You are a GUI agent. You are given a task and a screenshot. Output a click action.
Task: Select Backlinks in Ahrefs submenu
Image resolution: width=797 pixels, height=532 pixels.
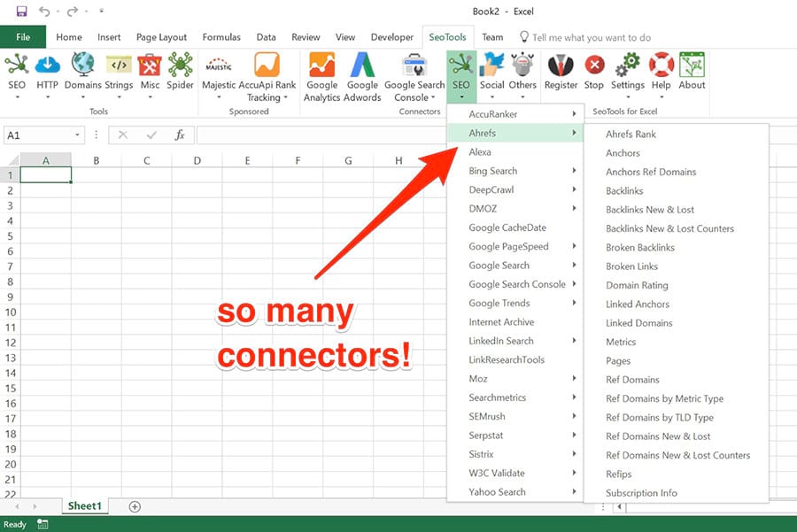[x=624, y=191]
